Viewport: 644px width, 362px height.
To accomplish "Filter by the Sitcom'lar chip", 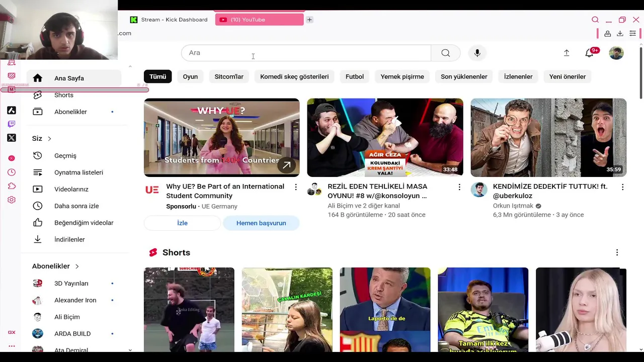I will 229,76.
